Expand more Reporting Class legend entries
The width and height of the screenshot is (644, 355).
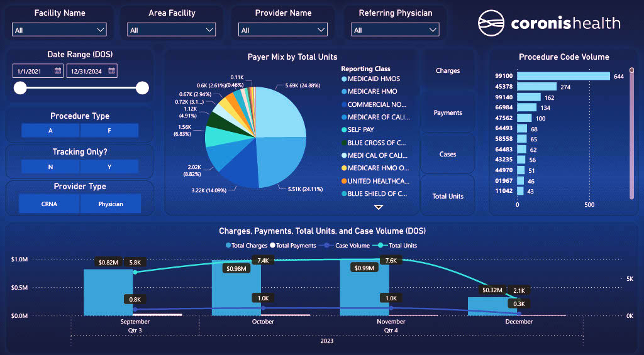pyautogui.click(x=379, y=207)
